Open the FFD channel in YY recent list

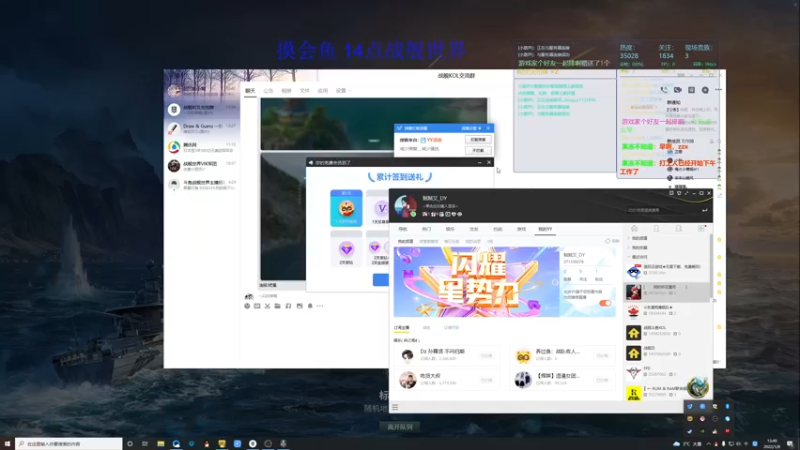[666, 372]
